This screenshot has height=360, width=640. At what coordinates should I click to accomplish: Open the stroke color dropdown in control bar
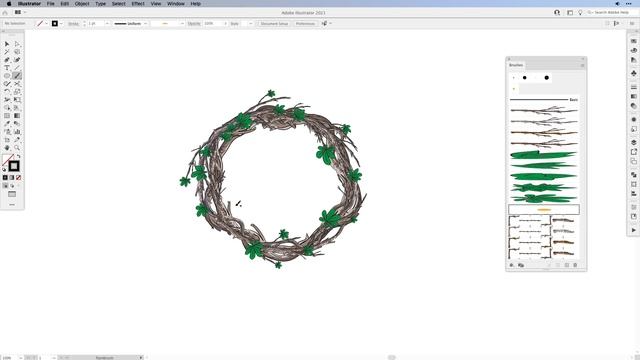[x=61, y=24]
